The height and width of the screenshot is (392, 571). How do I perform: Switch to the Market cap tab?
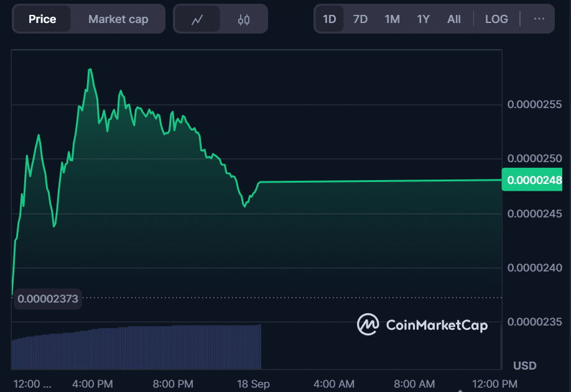pyautogui.click(x=118, y=19)
